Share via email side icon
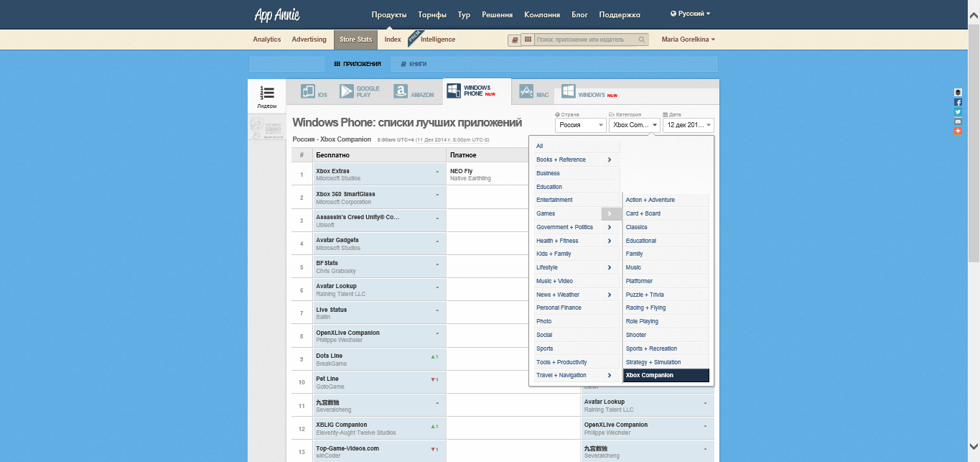The width and height of the screenshot is (980, 462). tap(958, 121)
